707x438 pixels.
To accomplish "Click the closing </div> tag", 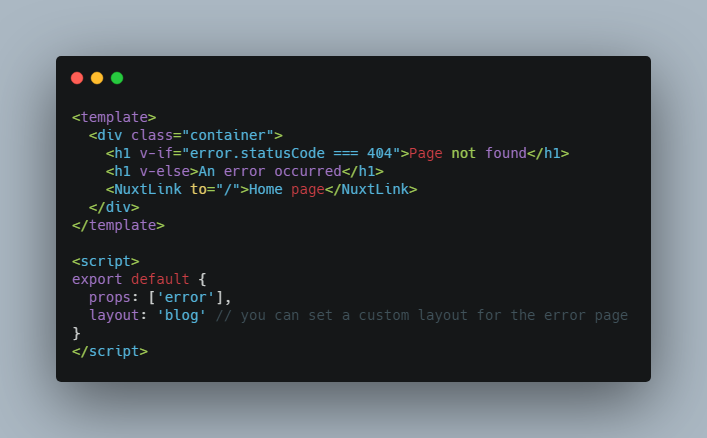I will point(114,207).
